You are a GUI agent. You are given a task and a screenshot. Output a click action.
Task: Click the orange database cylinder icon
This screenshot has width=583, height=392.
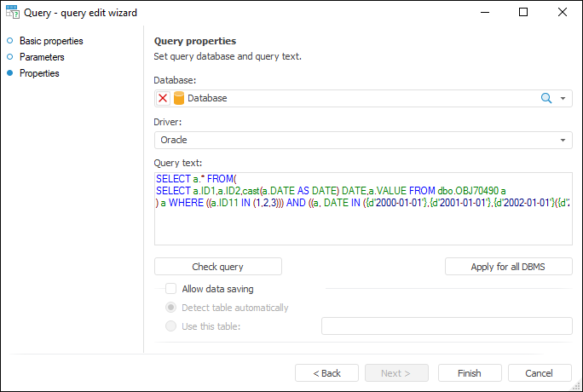[x=179, y=98]
